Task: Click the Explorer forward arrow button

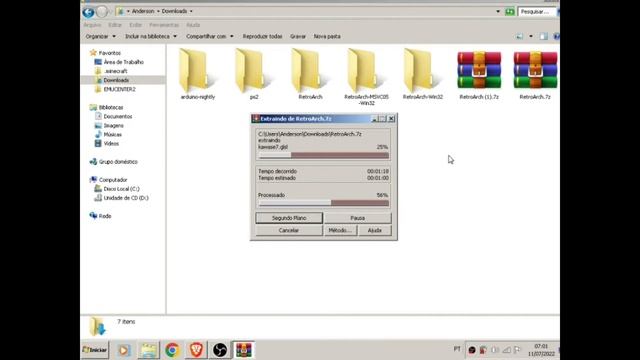Action: pyautogui.click(x=102, y=12)
